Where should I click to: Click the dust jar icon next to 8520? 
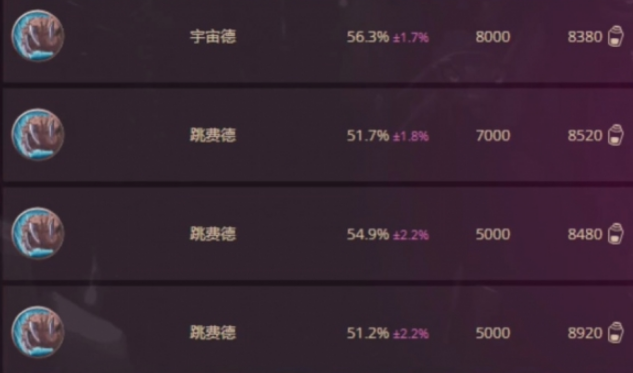click(x=616, y=135)
